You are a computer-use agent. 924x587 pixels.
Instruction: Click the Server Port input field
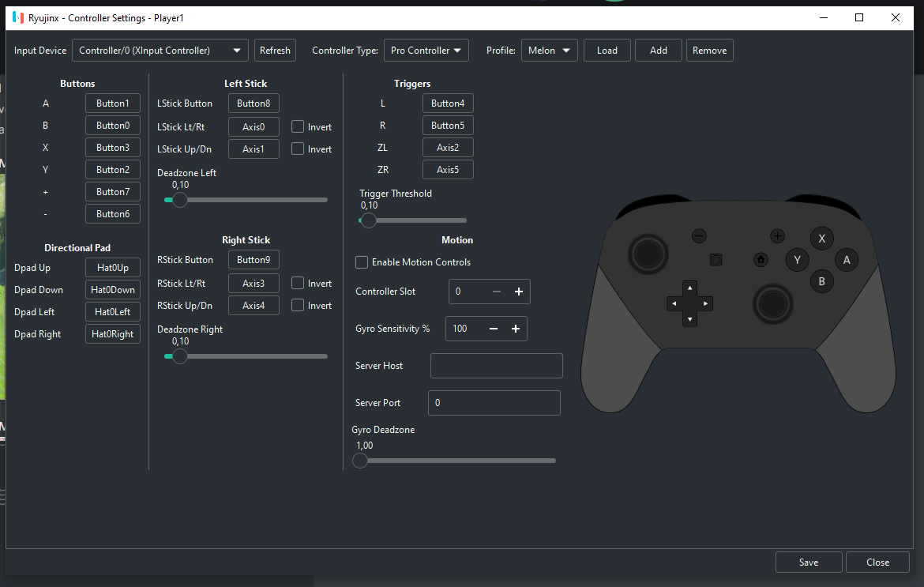tap(494, 403)
